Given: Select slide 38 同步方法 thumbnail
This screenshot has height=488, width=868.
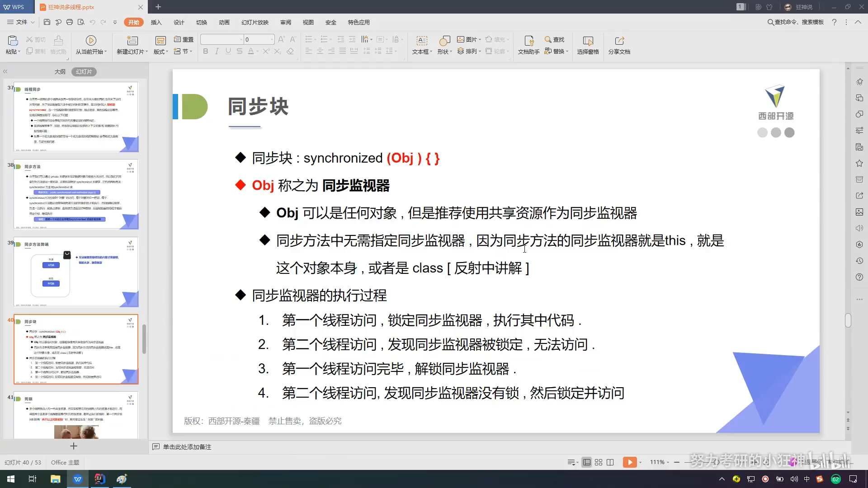Looking at the screenshot, I should coord(76,194).
